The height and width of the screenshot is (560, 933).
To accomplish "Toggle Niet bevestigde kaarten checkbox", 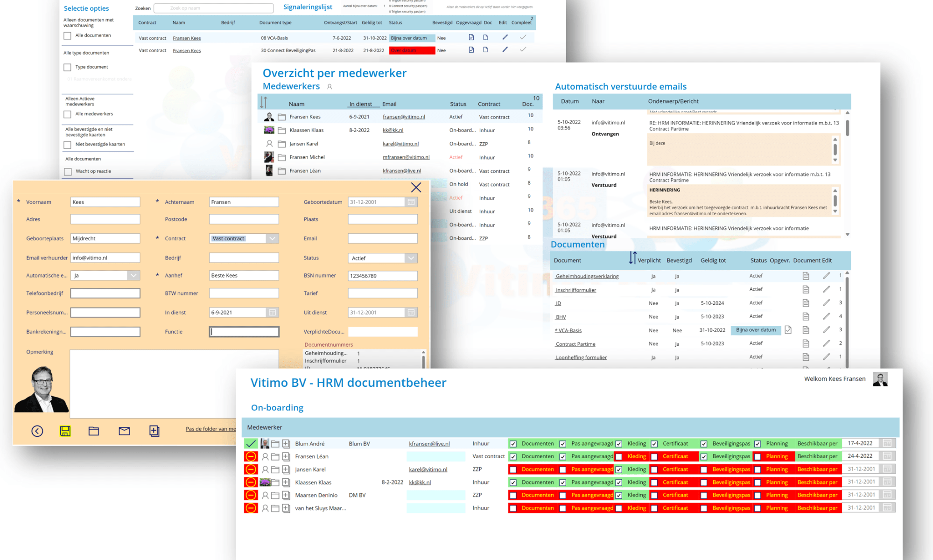I will pos(68,145).
